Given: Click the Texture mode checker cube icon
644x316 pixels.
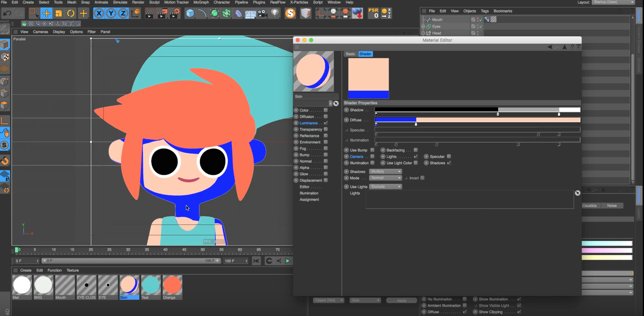Looking at the screenshot, I should point(5,57).
